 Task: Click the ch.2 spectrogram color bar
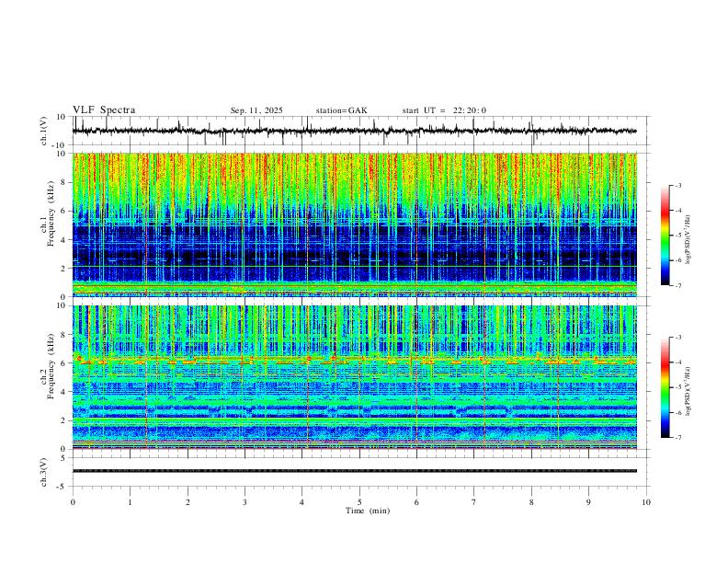665,387
